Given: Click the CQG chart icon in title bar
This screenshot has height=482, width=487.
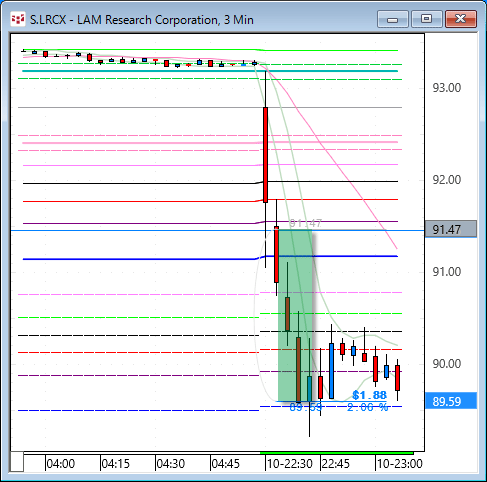Looking at the screenshot, I should point(18,19).
